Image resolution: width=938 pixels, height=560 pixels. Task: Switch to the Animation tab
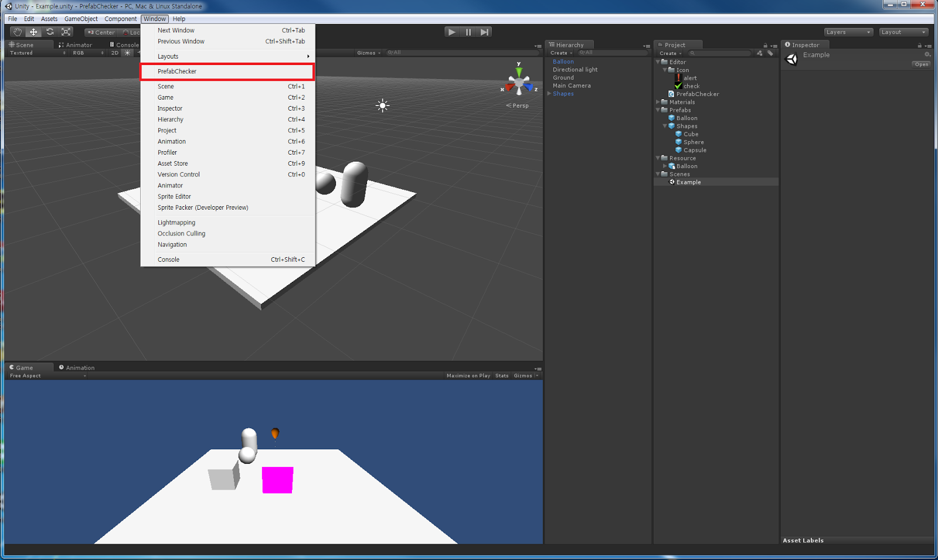tap(77, 368)
